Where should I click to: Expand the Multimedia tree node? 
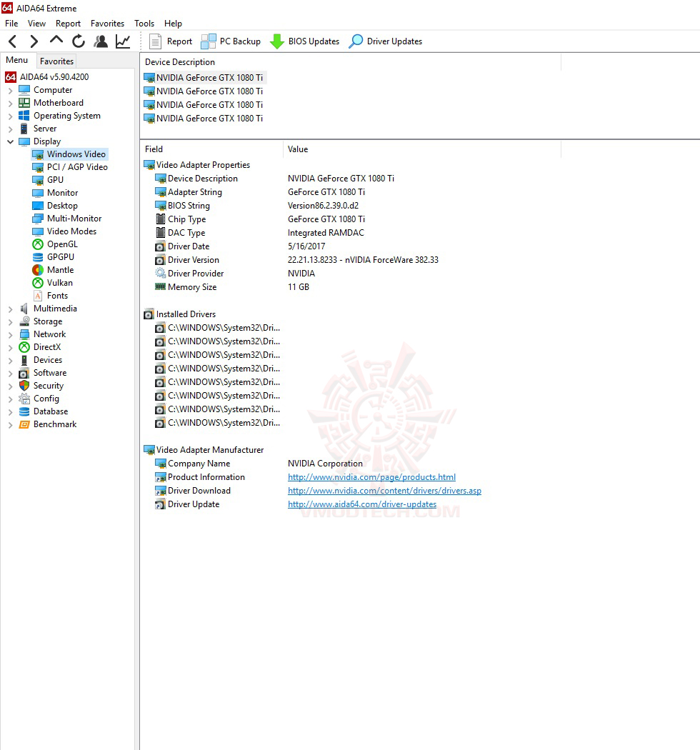coord(10,309)
